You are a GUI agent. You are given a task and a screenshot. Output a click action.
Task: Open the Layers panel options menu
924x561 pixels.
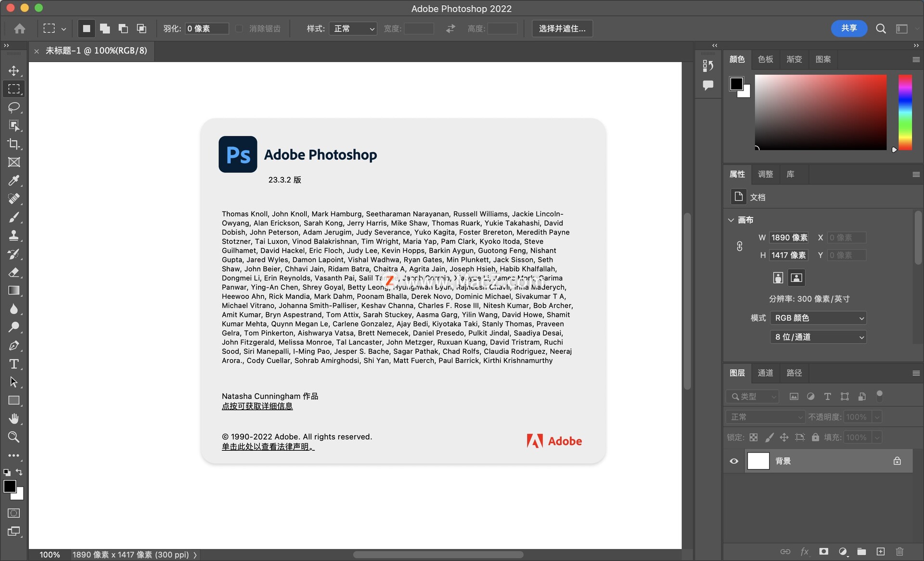(x=916, y=373)
